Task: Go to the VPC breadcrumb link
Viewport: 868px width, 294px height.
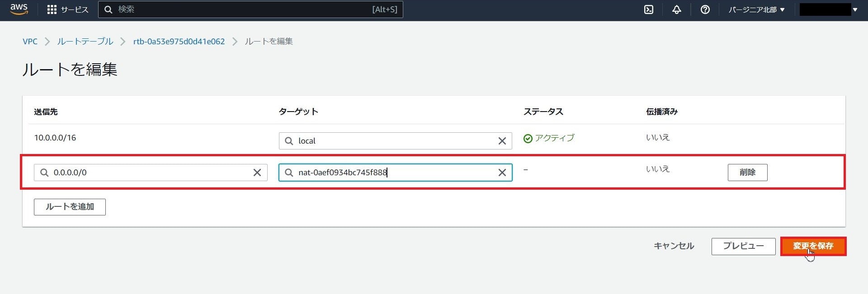Action: [30, 42]
